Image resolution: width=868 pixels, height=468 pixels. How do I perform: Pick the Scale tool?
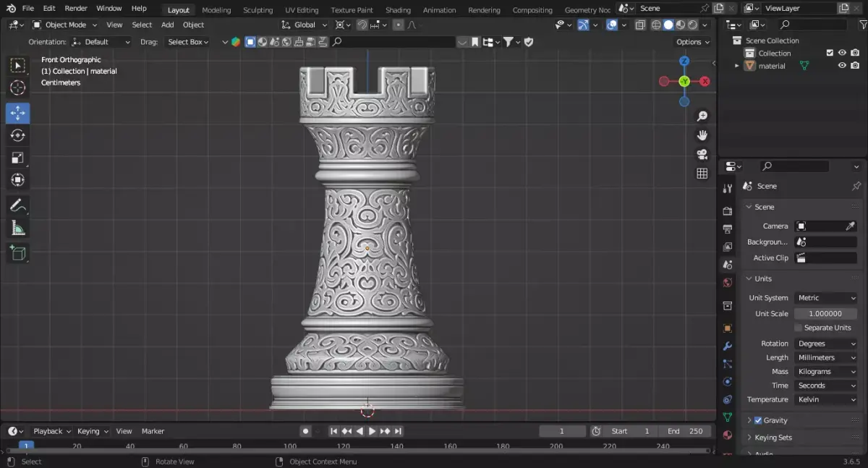click(18, 158)
